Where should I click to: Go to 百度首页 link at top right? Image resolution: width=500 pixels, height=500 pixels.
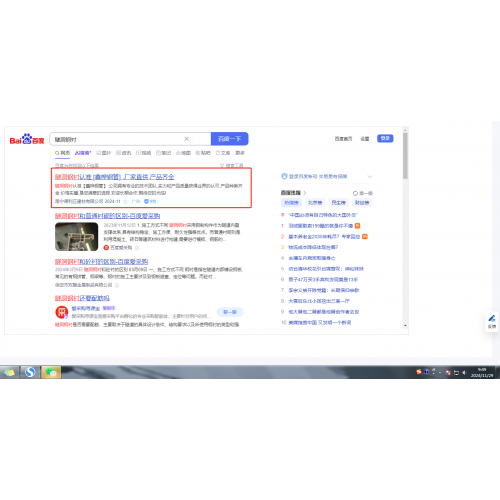pyautogui.click(x=343, y=138)
